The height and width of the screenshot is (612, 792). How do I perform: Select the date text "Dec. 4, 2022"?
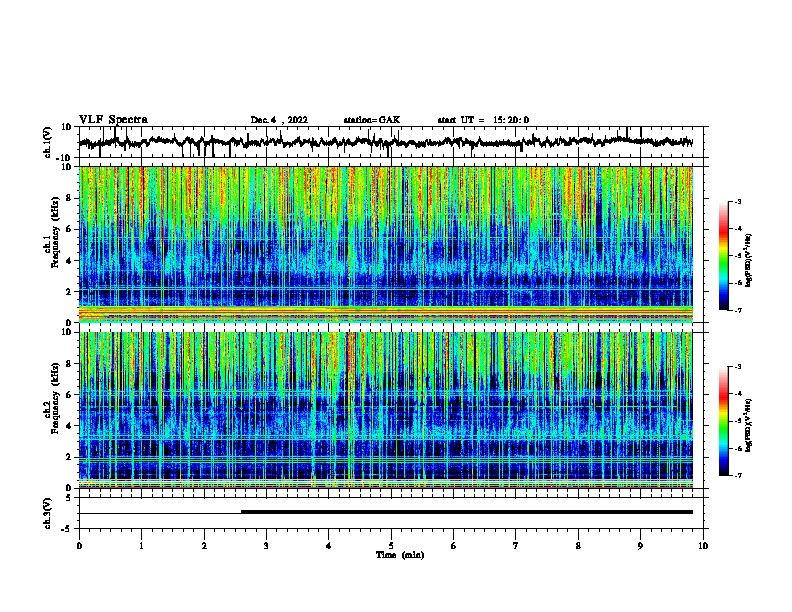click(x=279, y=120)
